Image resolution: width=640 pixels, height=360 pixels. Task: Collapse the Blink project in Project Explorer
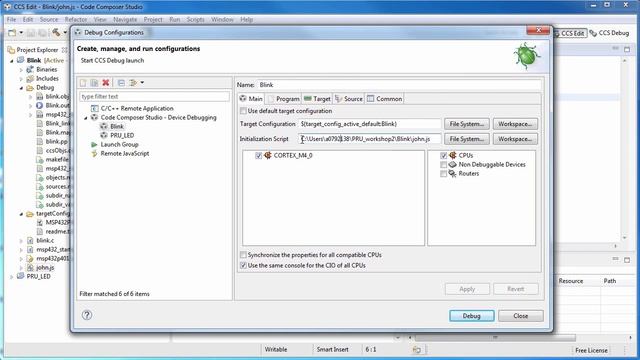click(11, 60)
